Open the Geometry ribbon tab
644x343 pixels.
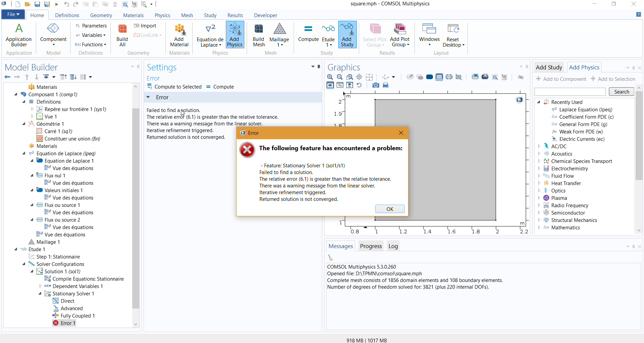(101, 15)
